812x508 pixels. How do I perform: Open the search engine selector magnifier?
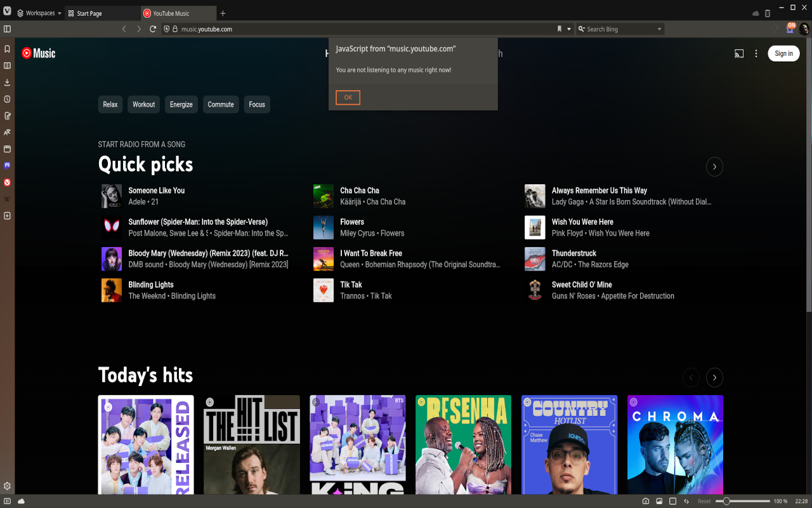(x=581, y=29)
